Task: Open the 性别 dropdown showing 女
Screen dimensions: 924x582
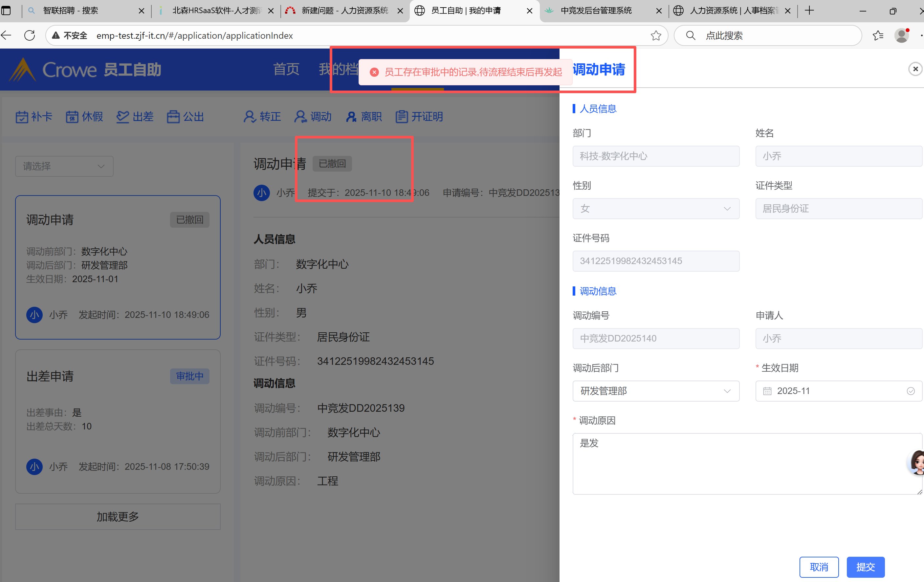Action: pos(655,209)
